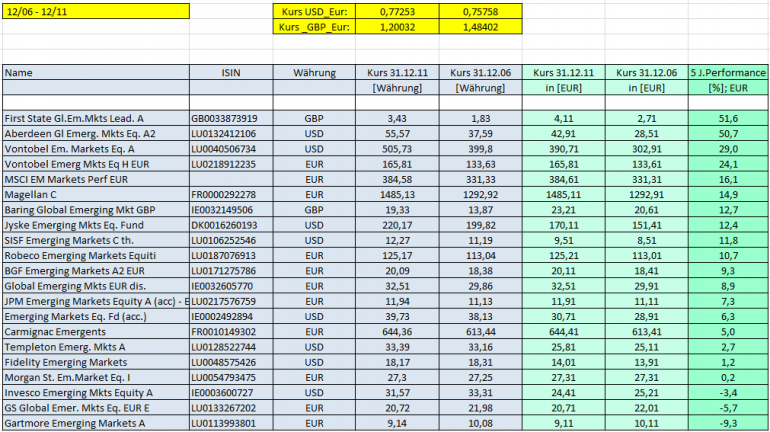This screenshot has width=770, height=432.
Task: Select performance value 0,2
Action: [728, 377]
